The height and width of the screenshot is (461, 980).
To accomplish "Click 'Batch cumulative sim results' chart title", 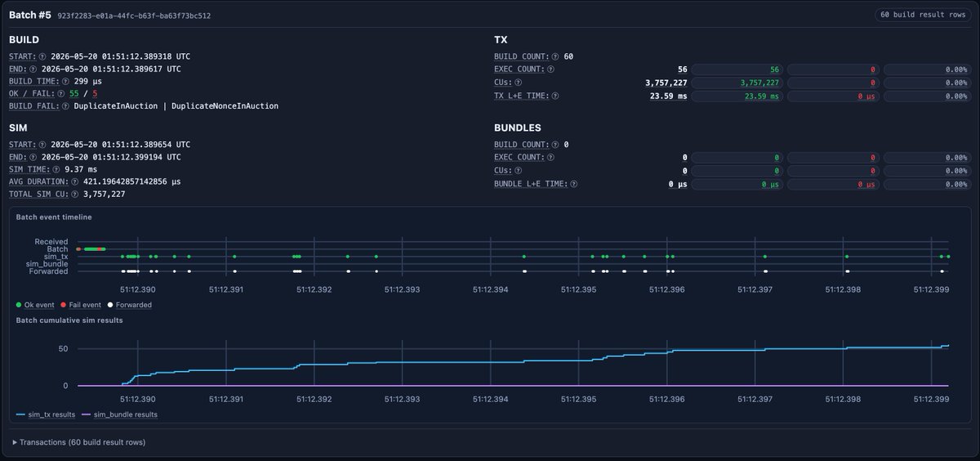I will [69, 320].
